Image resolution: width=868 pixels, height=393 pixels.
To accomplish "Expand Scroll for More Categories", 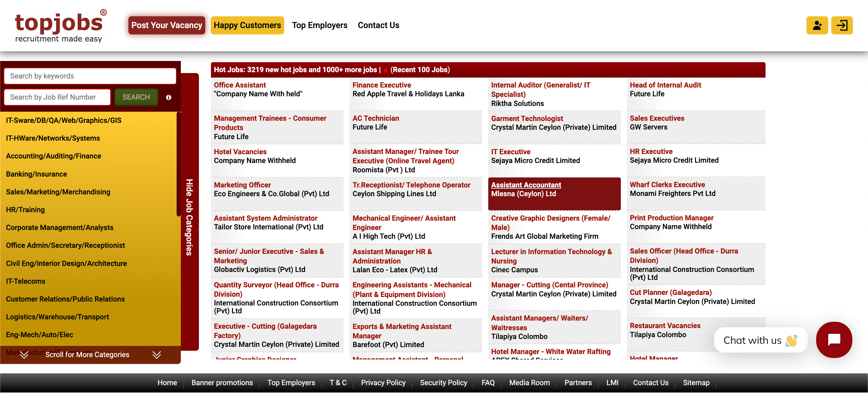I will coord(87,355).
